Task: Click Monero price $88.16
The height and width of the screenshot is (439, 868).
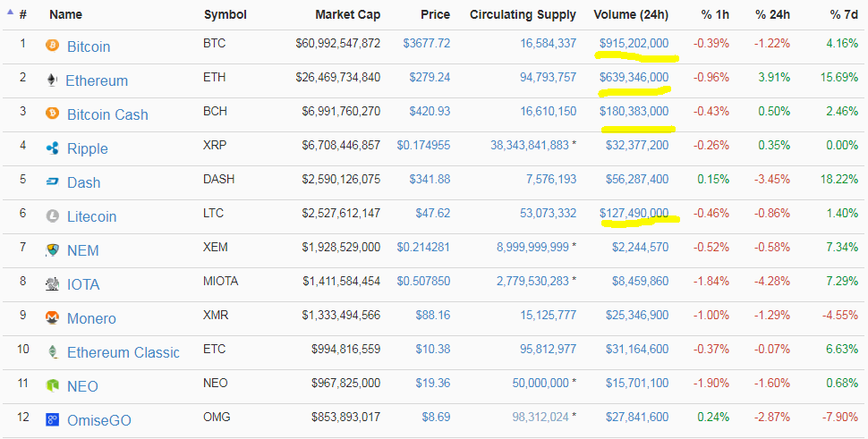Action: (433, 315)
